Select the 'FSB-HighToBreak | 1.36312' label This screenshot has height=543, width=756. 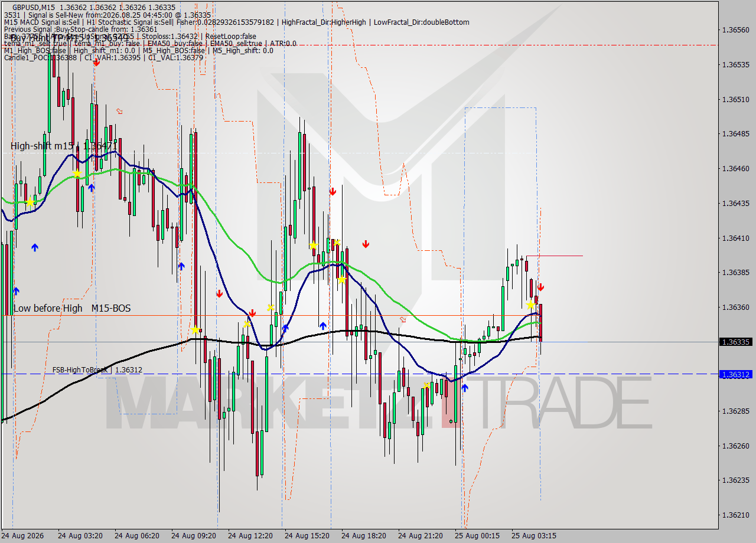point(97,370)
